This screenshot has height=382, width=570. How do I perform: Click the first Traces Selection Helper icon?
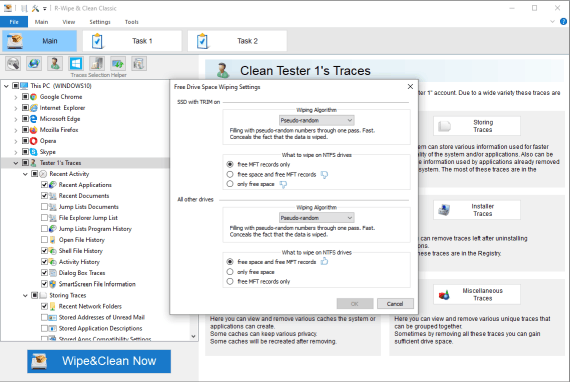13,64
